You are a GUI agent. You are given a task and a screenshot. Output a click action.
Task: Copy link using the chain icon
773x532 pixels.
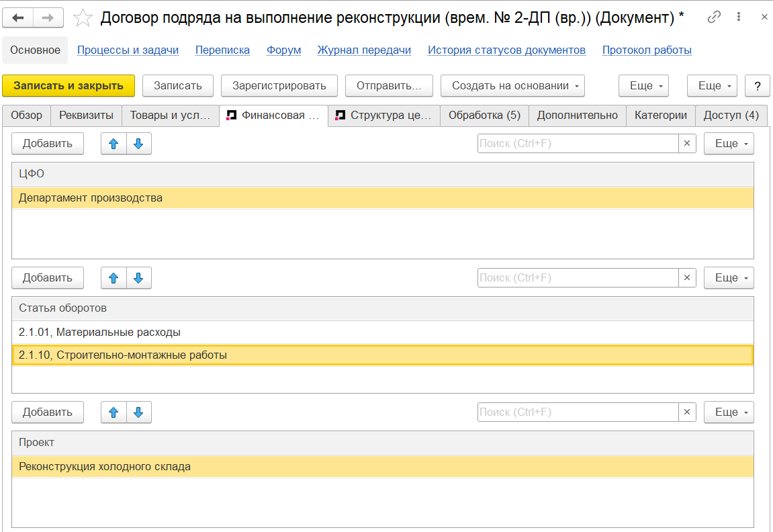click(714, 17)
